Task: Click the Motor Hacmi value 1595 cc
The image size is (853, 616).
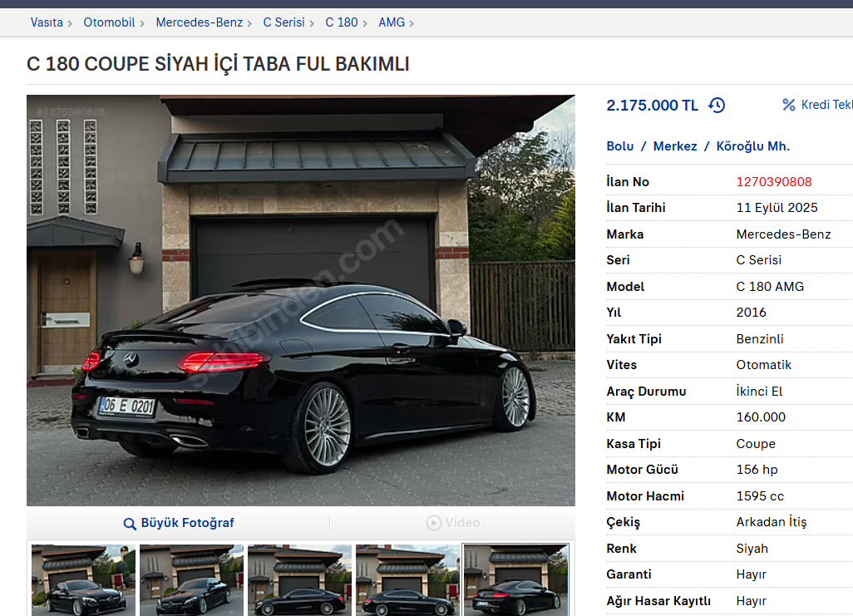Action: [760, 496]
